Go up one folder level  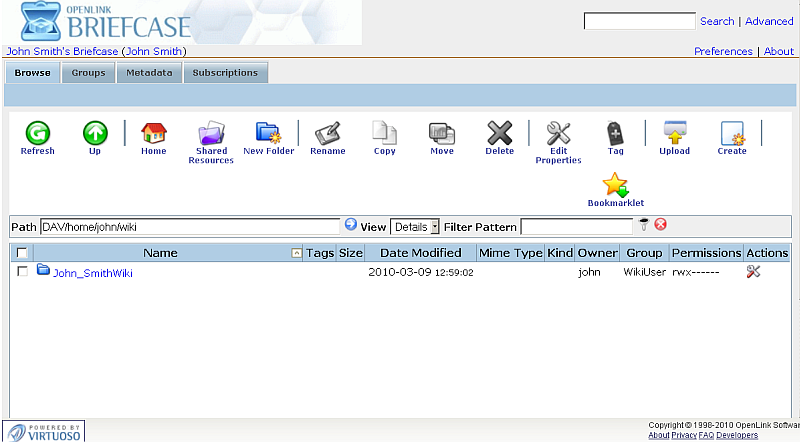94,133
